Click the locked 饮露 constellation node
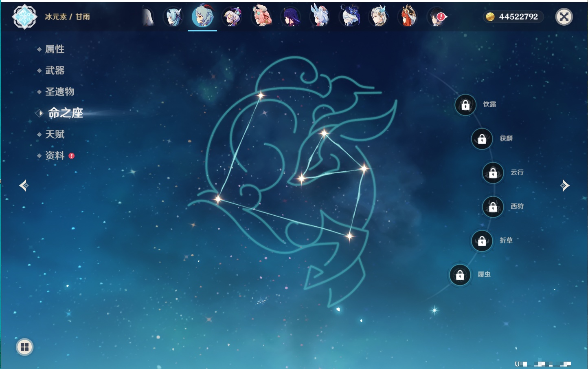The width and height of the screenshot is (588, 369). (x=465, y=105)
